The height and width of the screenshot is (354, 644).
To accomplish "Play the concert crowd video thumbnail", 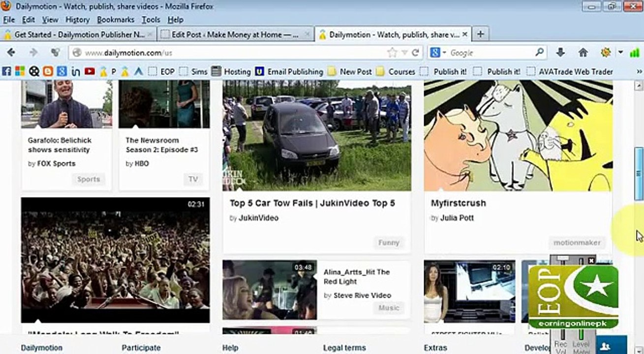I will pyautogui.click(x=115, y=260).
